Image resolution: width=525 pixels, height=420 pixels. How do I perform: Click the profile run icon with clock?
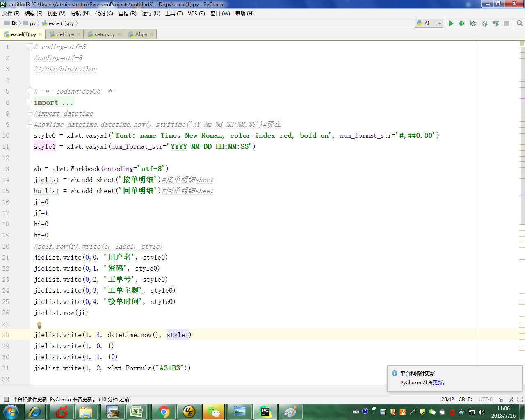[484, 23]
